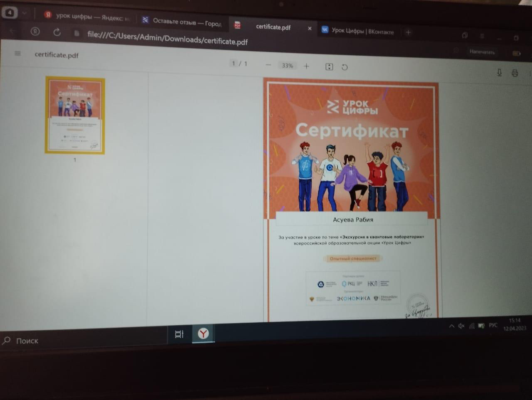Open Yandex Browser from the taskbar
This screenshot has height=400, width=532.
(x=203, y=334)
